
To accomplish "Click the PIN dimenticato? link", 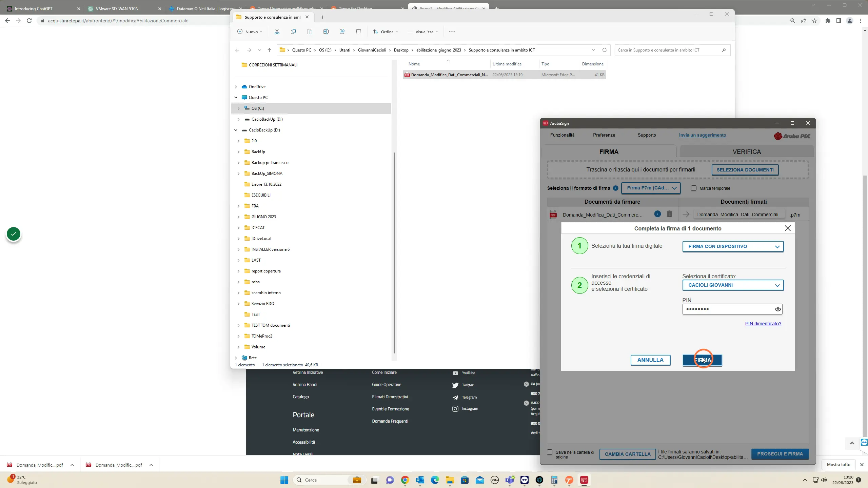I will (x=763, y=324).
